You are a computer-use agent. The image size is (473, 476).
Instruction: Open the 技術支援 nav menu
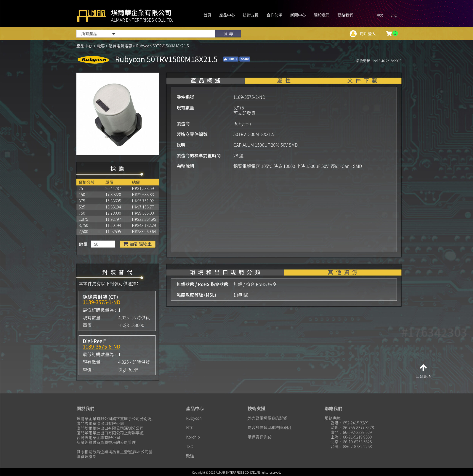pyautogui.click(x=251, y=15)
